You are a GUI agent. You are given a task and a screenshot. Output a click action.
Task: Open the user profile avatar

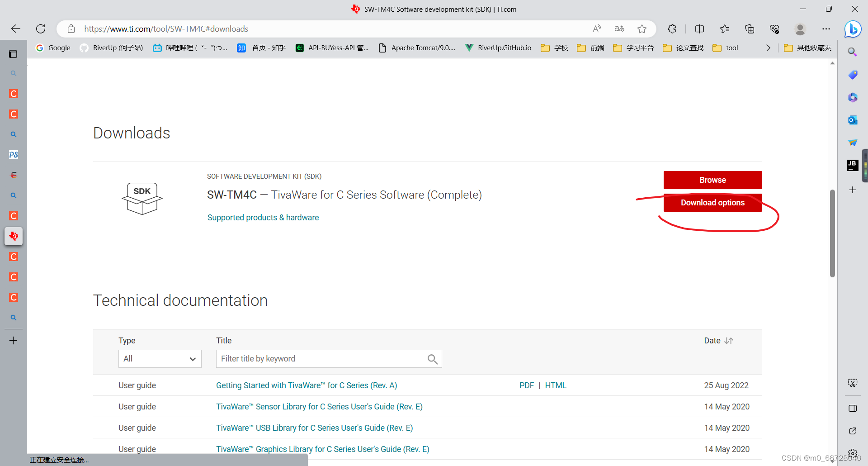point(800,29)
